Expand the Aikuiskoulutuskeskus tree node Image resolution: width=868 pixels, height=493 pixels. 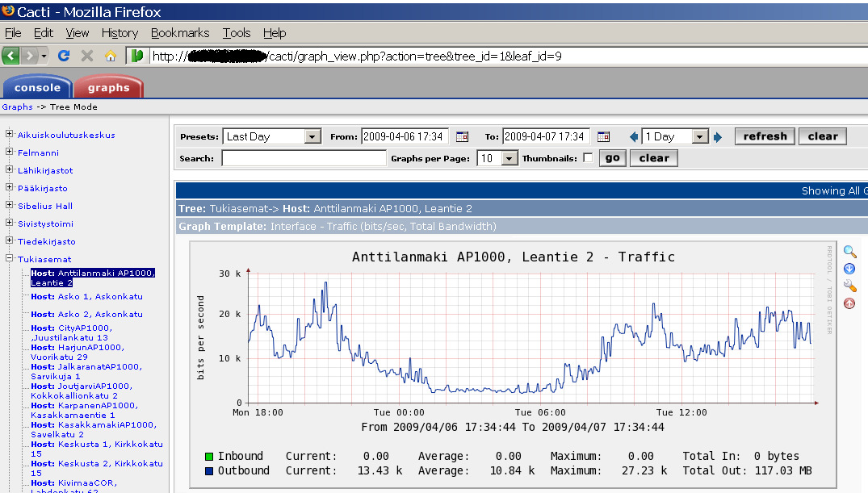tap(9, 134)
